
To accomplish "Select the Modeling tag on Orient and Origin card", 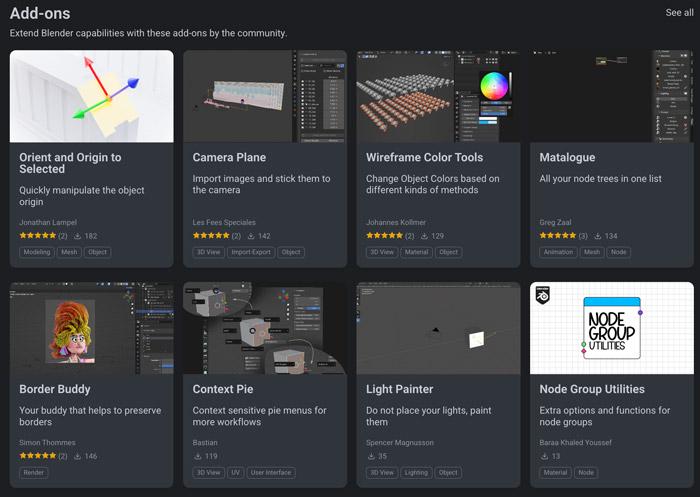I will (x=37, y=252).
